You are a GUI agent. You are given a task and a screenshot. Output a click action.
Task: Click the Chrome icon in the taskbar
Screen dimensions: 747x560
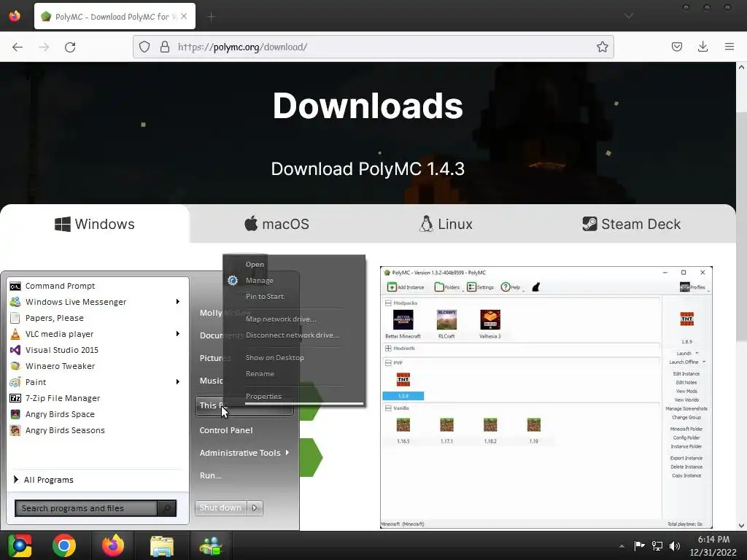point(64,545)
